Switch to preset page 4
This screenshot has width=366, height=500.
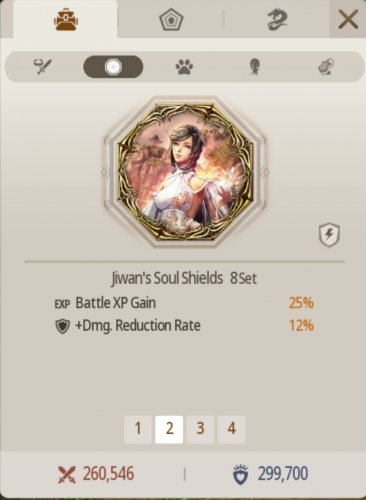(x=231, y=429)
